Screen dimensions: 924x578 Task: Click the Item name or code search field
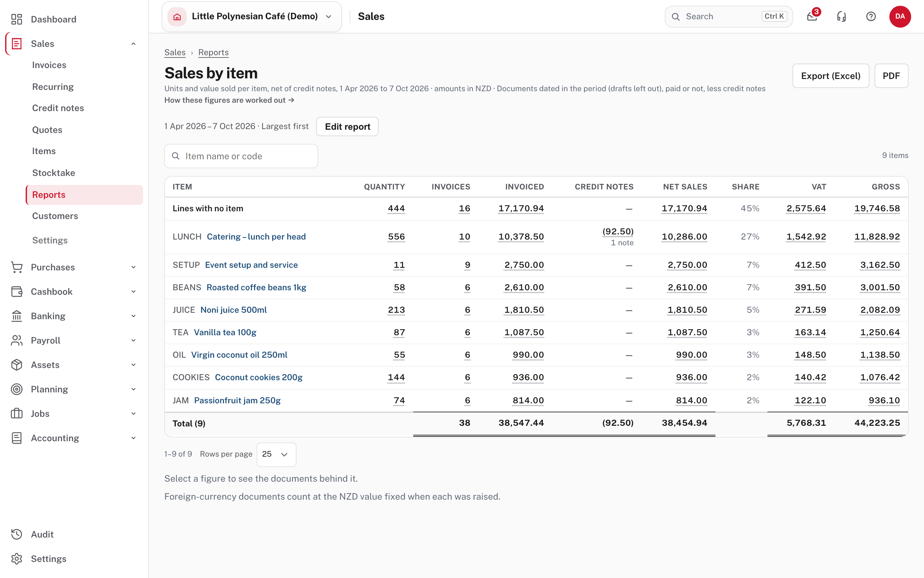(241, 156)
